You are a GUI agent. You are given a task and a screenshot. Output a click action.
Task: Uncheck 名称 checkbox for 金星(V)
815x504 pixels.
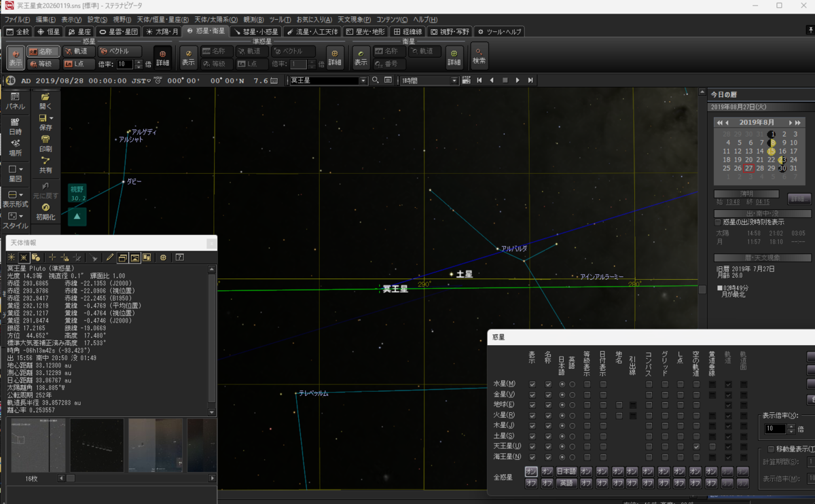pyautogui.click(x=548, y=395)
